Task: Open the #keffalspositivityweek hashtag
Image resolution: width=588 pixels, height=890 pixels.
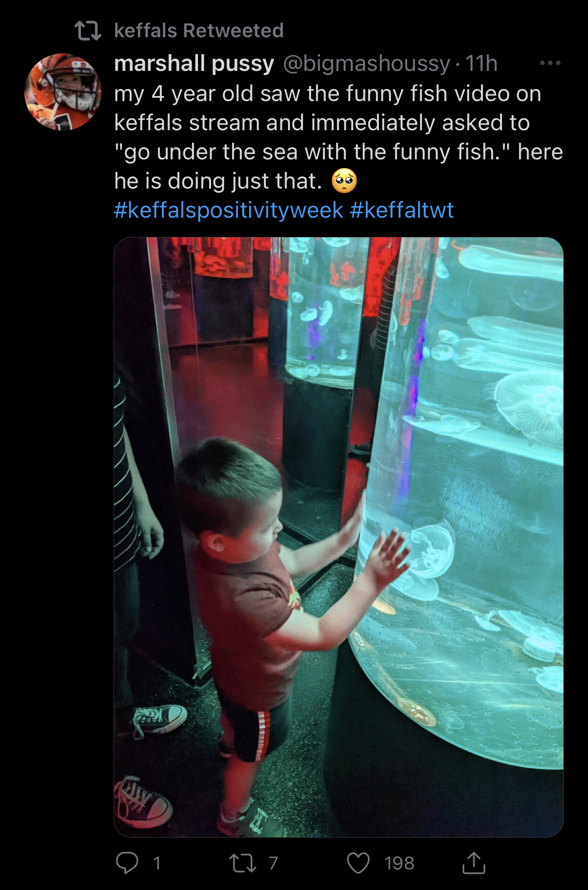Action: 229,210
